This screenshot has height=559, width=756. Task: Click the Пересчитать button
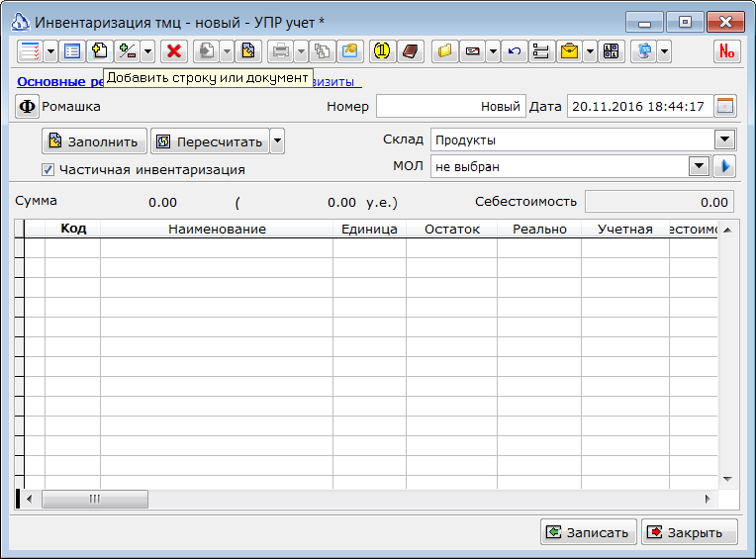pos(210,141)
